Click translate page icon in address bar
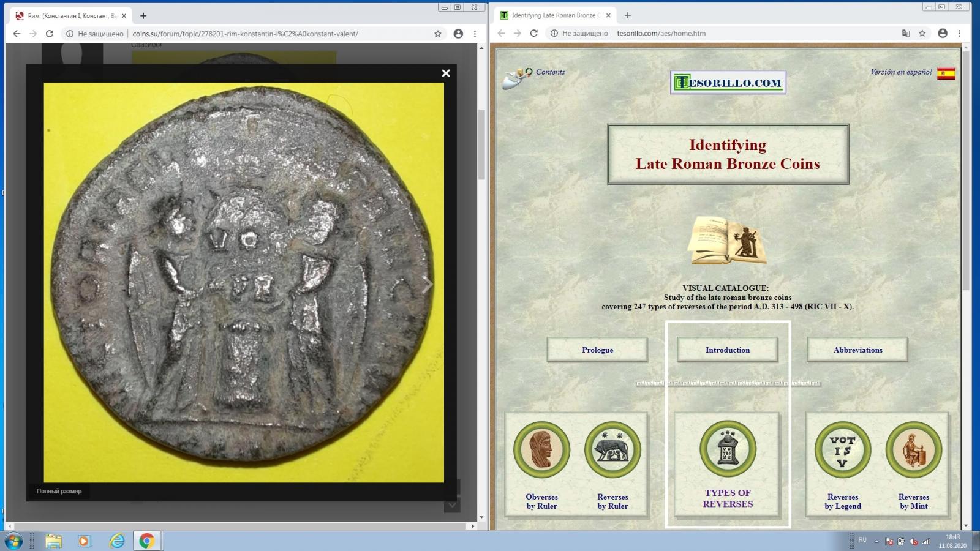 coord(905,34)
